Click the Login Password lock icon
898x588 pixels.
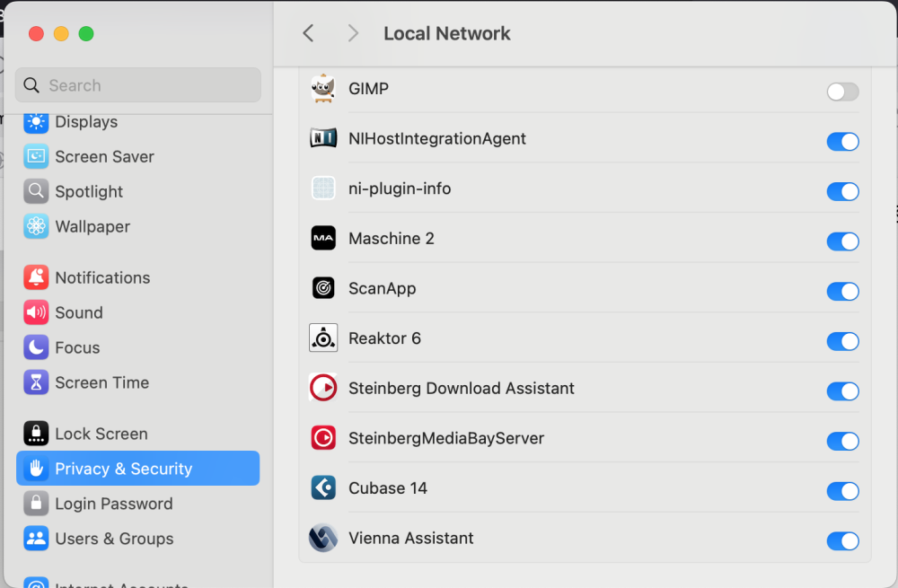pyautogui.click(x=36, y=504)
